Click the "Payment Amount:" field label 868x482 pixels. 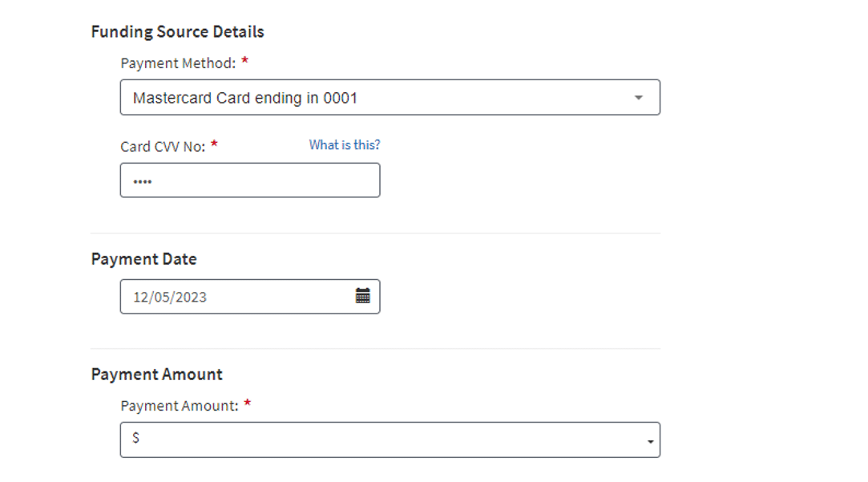pos(180,406)
